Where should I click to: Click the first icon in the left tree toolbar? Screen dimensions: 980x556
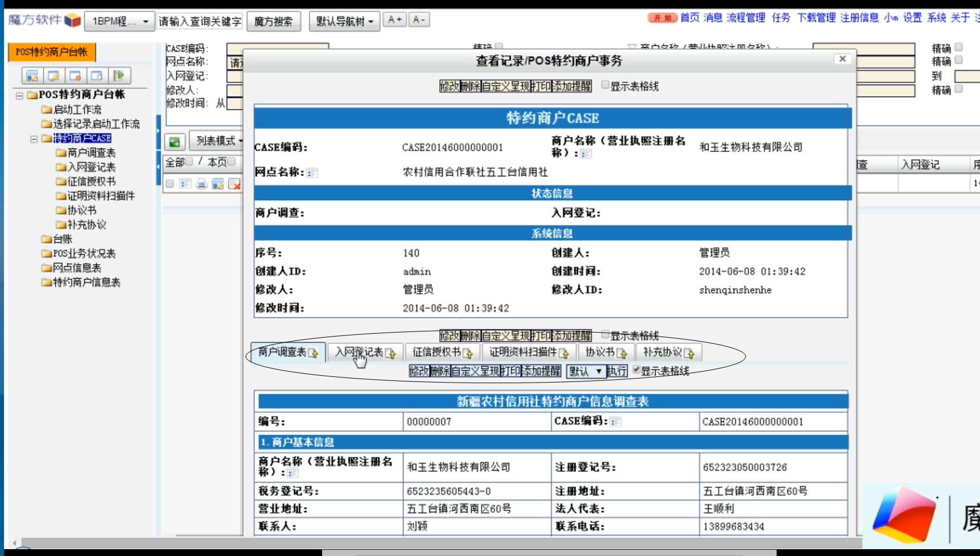(32, 76)
